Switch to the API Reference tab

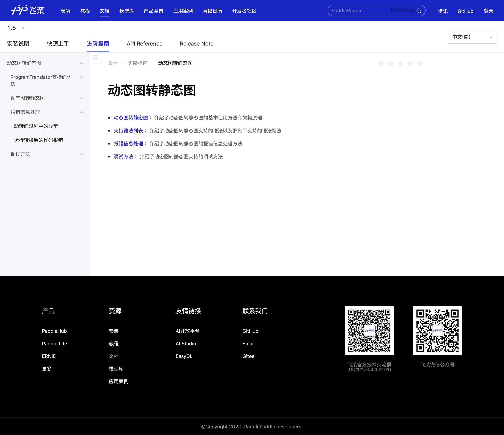144,44
